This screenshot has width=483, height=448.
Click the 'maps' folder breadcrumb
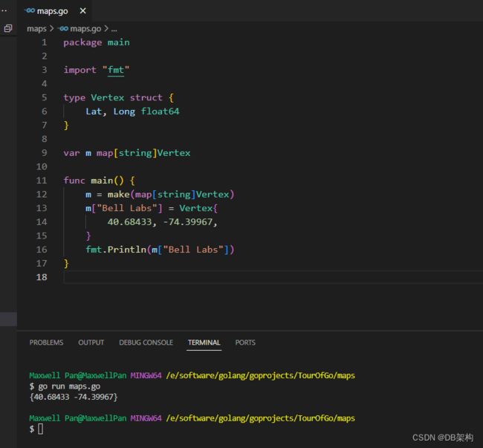(x=36, y=29)
